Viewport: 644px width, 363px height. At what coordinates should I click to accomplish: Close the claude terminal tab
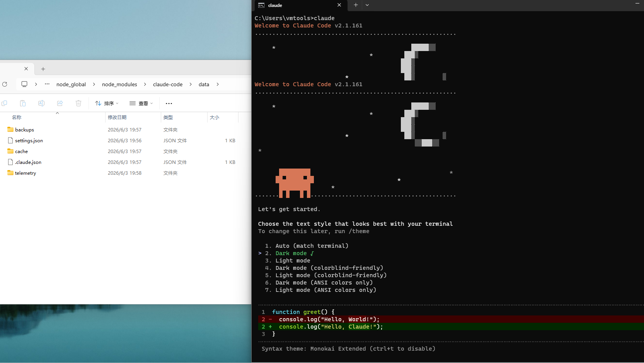pyautogui.click(x=339, y=5)
